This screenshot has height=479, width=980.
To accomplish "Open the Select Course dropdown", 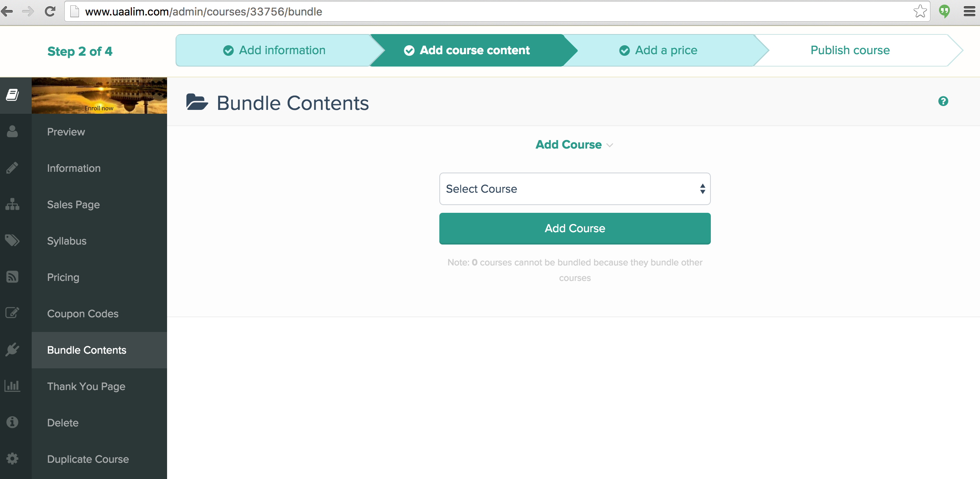I will point(575,189).
